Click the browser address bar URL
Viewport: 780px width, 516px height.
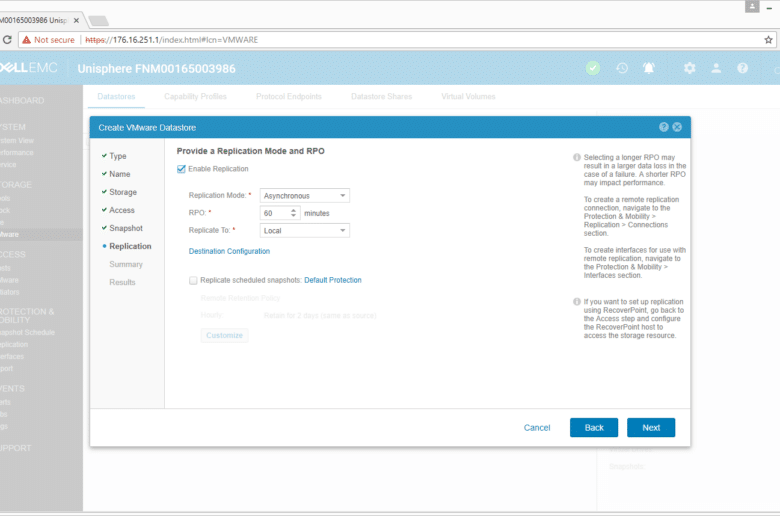pyautogui.click(x=172, y=40)
